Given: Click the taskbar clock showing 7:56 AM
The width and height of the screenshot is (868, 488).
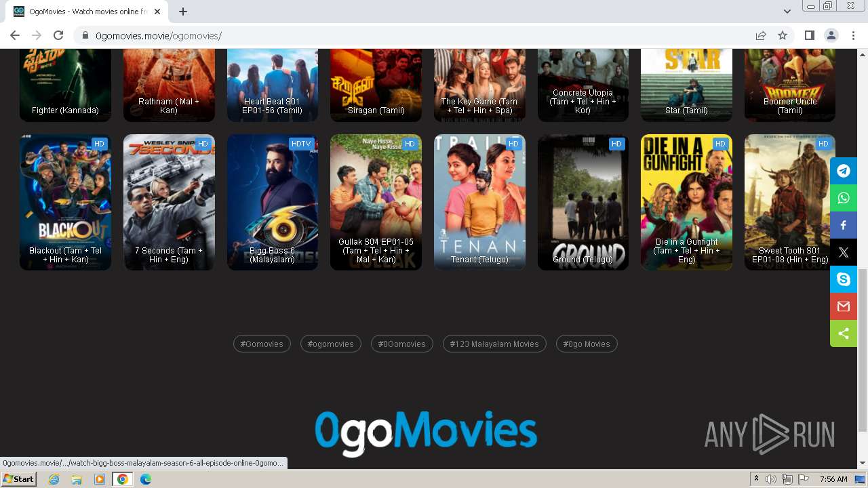Looking at the screenshot, I should [833, 479].
